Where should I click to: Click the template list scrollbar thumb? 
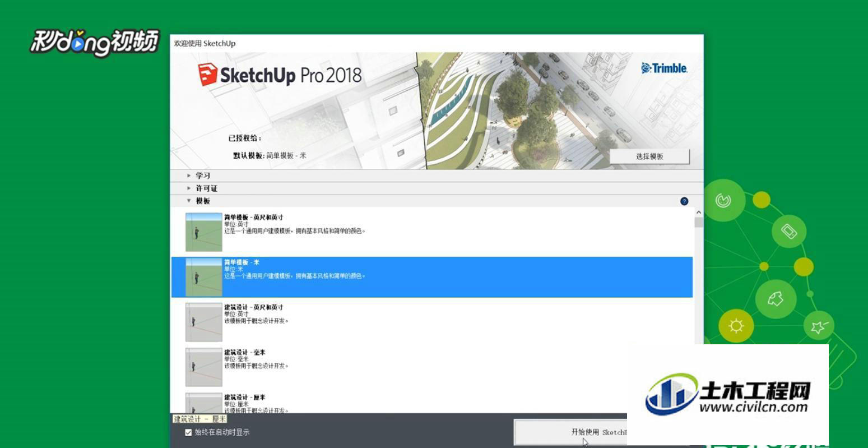pos(699,222)
